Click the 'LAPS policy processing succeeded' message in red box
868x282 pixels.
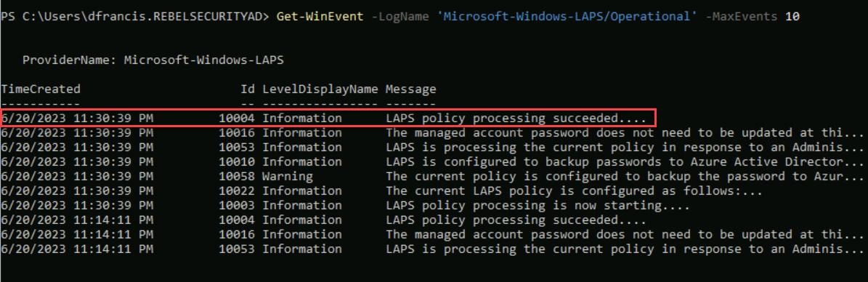pos(516,118)
